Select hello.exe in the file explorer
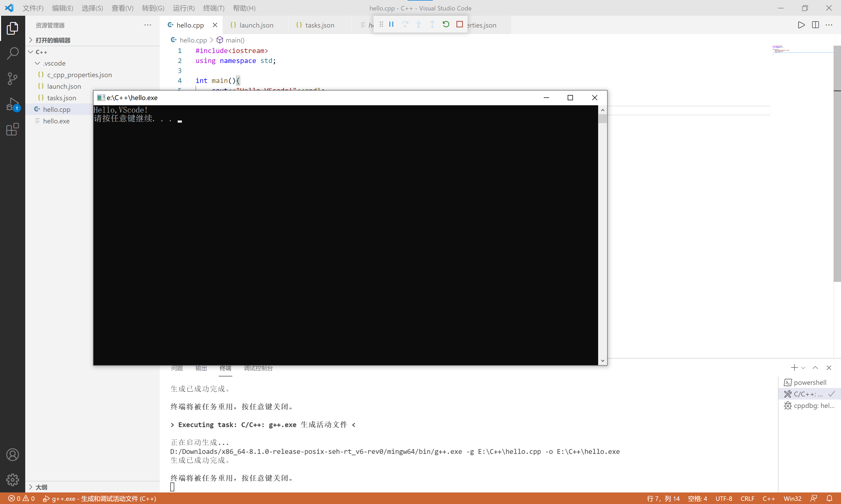The image size is (841, 504). click(56, 121)
